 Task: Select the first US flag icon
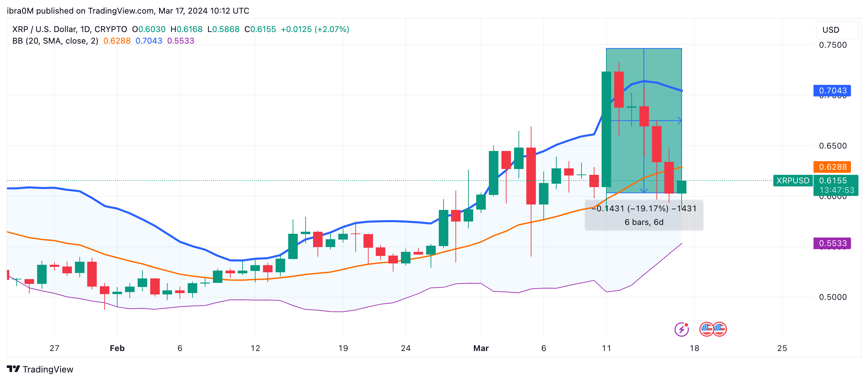pyautogui.click(x=706, y=329)
